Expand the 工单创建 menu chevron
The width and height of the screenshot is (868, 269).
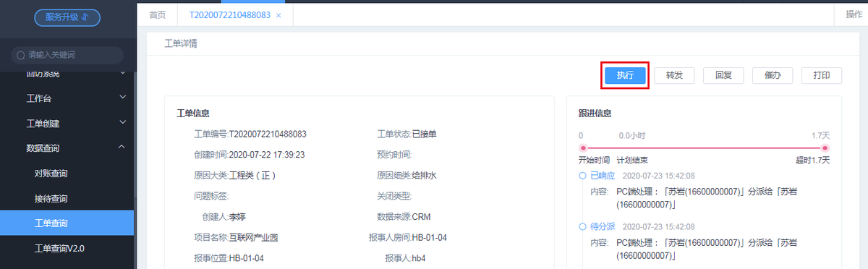(x=122, y=123)
